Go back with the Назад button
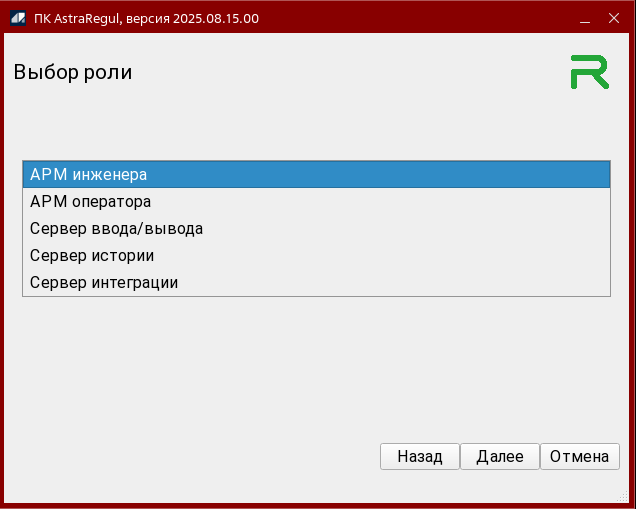 419,456
